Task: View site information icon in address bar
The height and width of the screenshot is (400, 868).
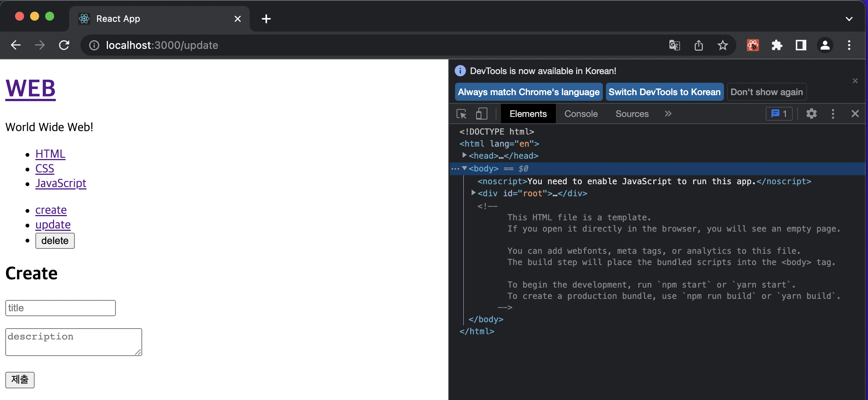Action: pos(94,45)
